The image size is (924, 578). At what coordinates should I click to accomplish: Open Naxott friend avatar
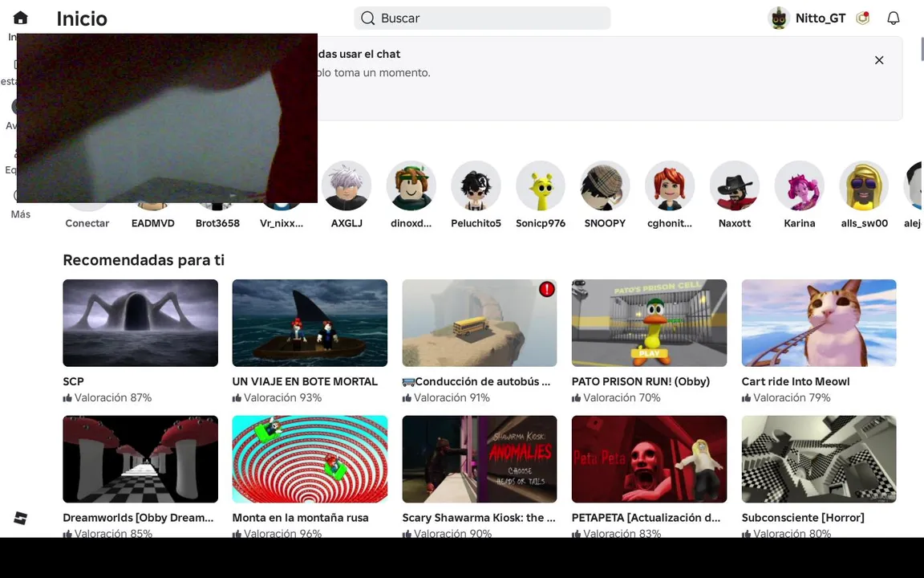click(x=734, y=185)
